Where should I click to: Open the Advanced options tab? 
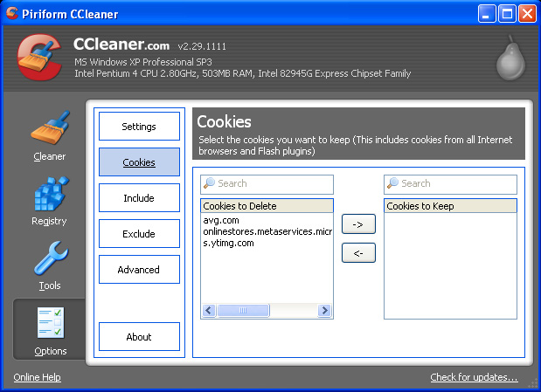[x=139, y=270]
